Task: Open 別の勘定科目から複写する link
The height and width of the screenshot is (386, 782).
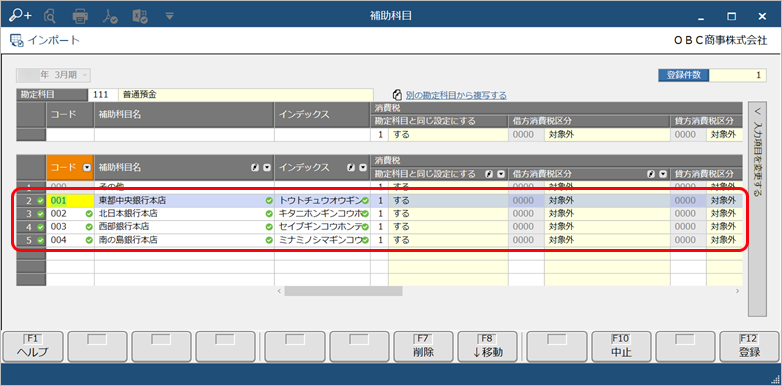Action: pos(456,95)
